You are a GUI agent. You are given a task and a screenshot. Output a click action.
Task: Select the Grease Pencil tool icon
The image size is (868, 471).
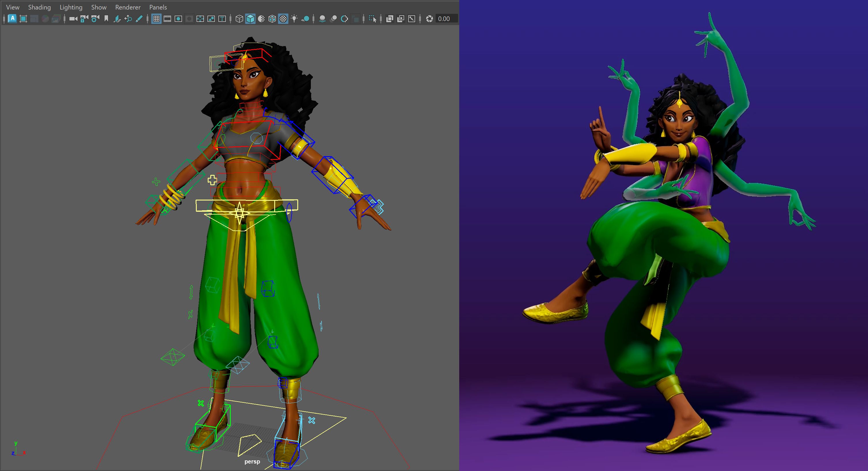pos(139,19)
